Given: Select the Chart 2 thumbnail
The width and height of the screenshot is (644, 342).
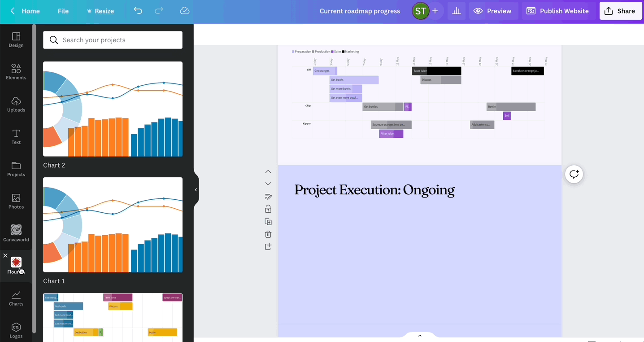Looking at the screenshot, I should pyautogui.click(x=113, y=109).
